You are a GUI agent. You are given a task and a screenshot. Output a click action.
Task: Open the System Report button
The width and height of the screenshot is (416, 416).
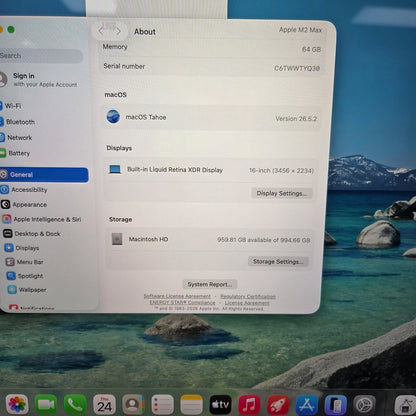tap(210, 284)
